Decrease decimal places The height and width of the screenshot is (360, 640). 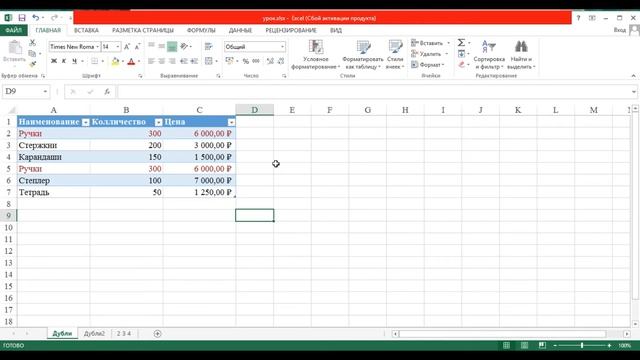point(280,61)
